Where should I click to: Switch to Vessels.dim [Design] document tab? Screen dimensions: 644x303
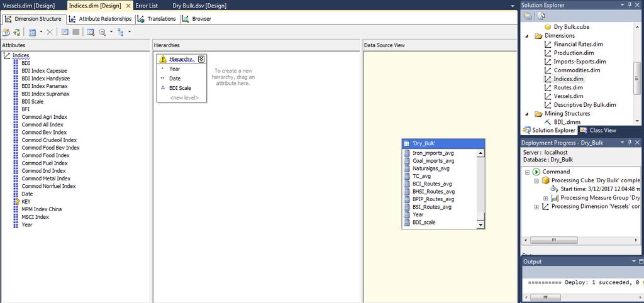tap(28, 6)
